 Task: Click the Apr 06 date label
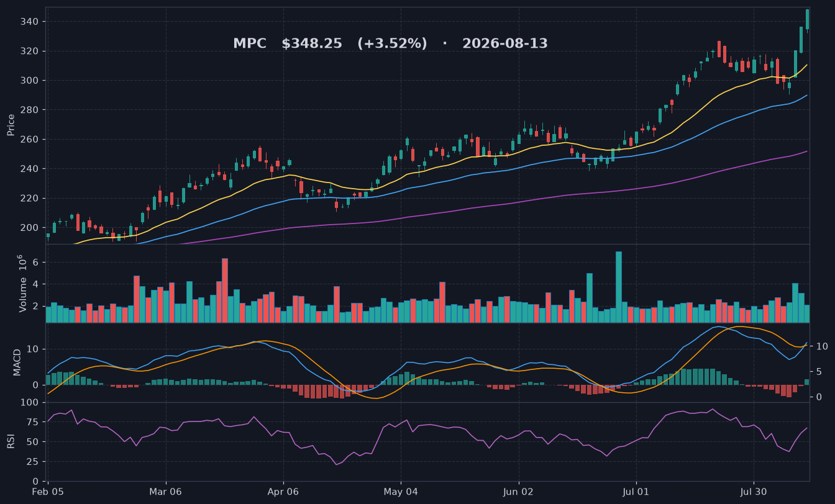pyautogui.click(x=283, y=492)
